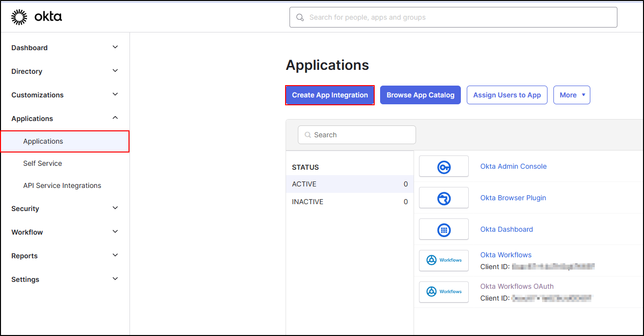Click the Okta Dashboard grid icon
This screenshot has width=644, height=336.
click(444, 230)
